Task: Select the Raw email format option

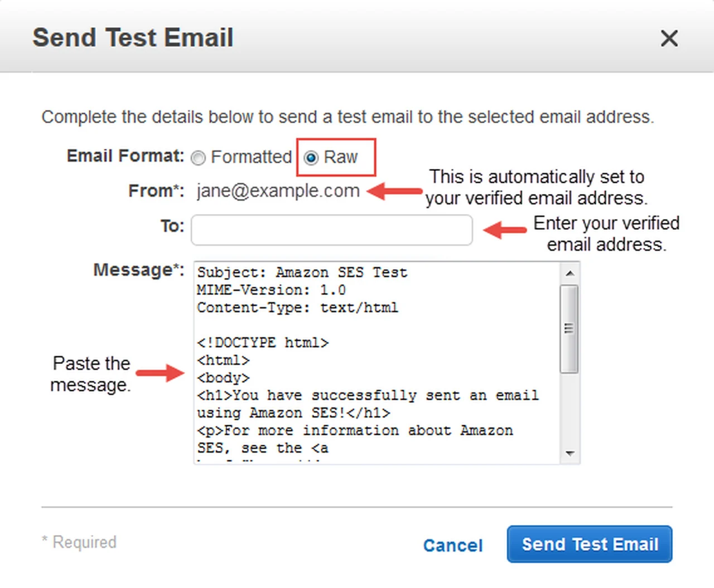Action: coord(311,158)
